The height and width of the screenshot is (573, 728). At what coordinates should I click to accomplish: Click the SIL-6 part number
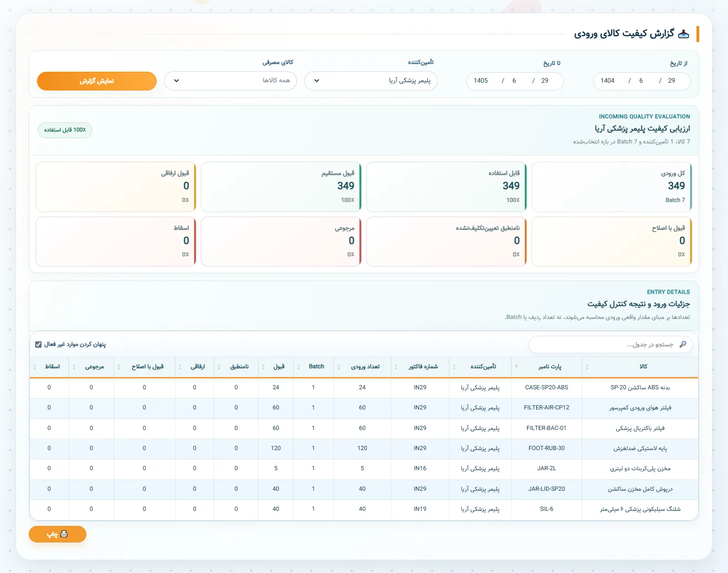pyautogui.click(x=547, y=509)
